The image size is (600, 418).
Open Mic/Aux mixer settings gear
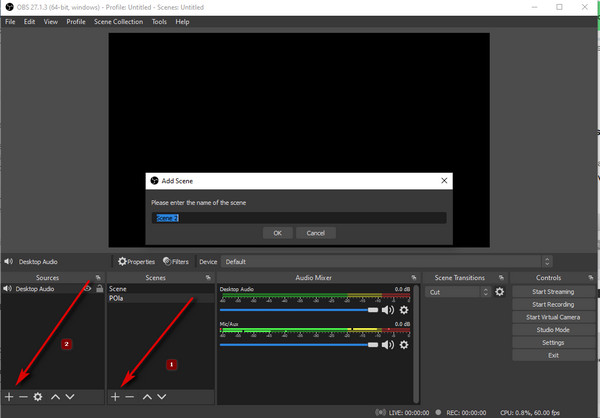coord(404,345)
